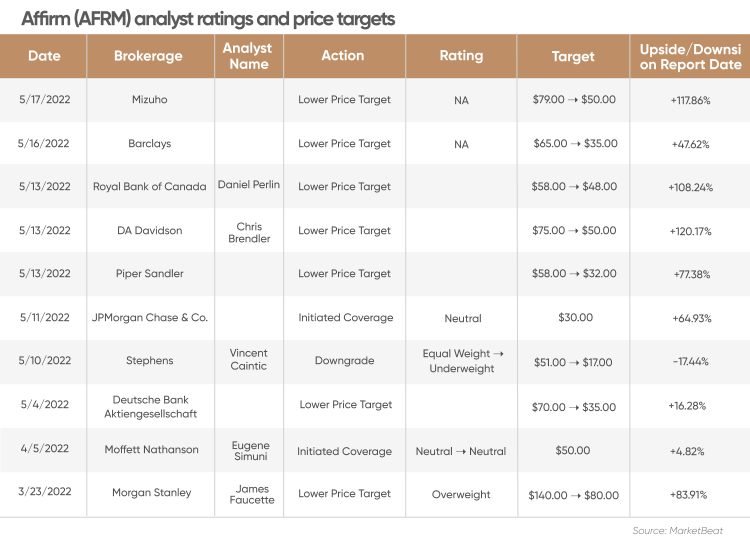Click the Brokerage column header
The height and width of the screenshot is (549, 750).
[x=150, y=56]
